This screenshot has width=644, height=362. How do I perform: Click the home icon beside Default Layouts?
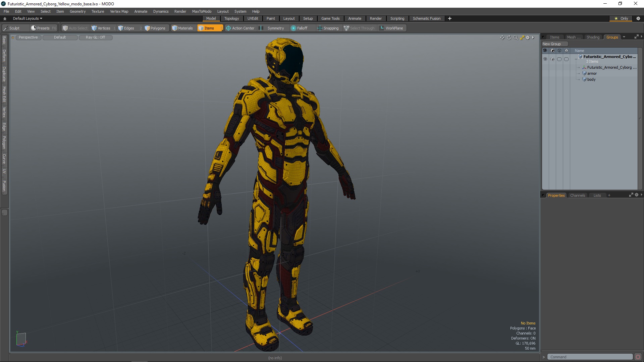pyautogui.click(x=5, y=18)
